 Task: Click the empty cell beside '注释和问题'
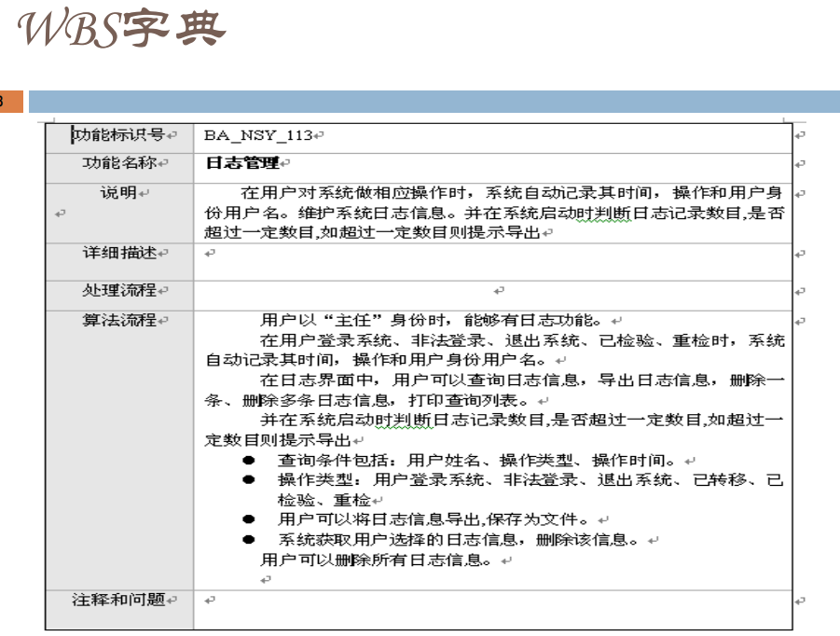[493, 610]
